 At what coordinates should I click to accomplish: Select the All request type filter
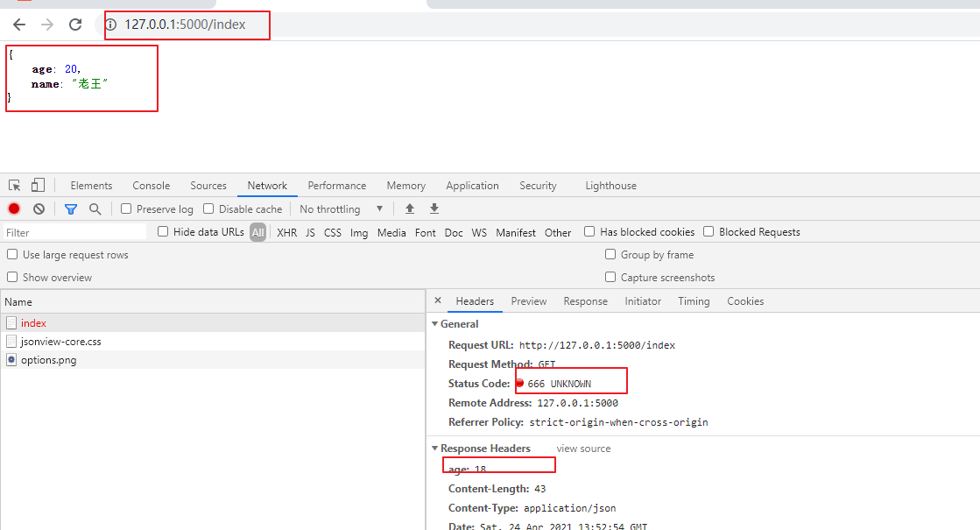258,232
